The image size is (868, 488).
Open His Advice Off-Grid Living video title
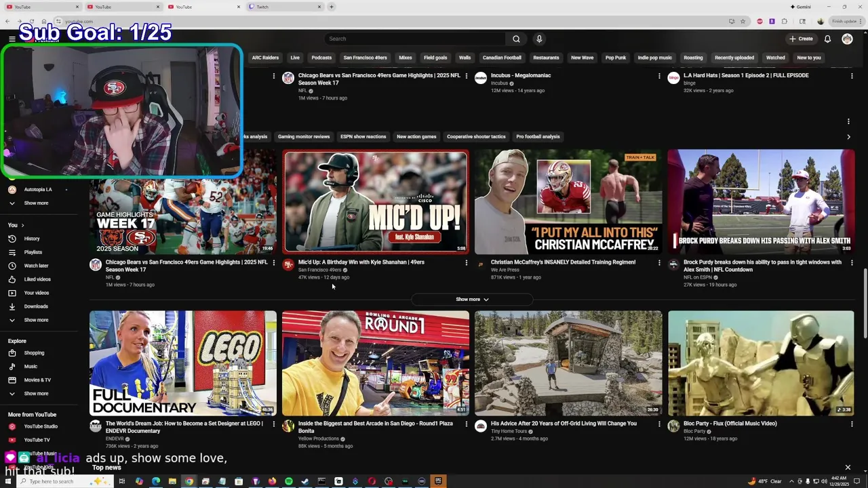pyautogui.click(x=564, y=424)
